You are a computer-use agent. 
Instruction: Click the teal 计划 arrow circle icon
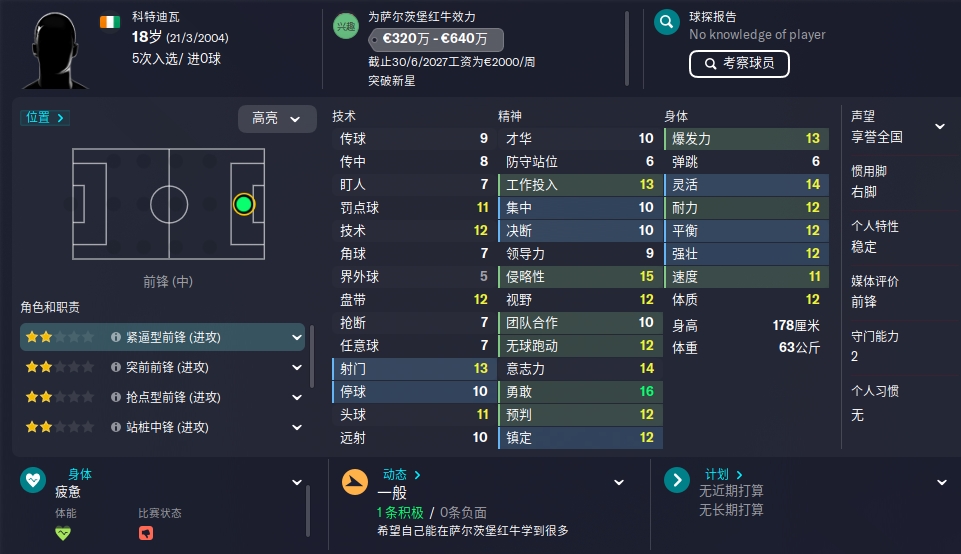point(677,480)
